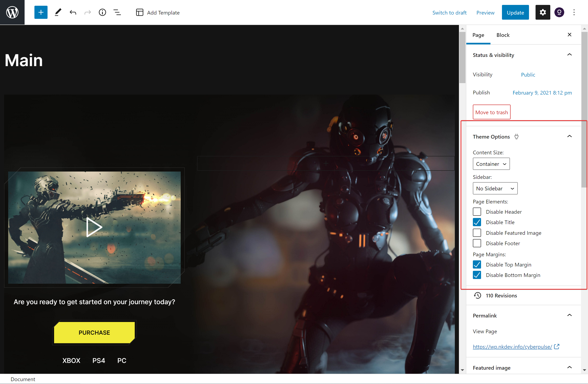Click the Add Template layout icon
588x384 pixels.
coord(140,12)
